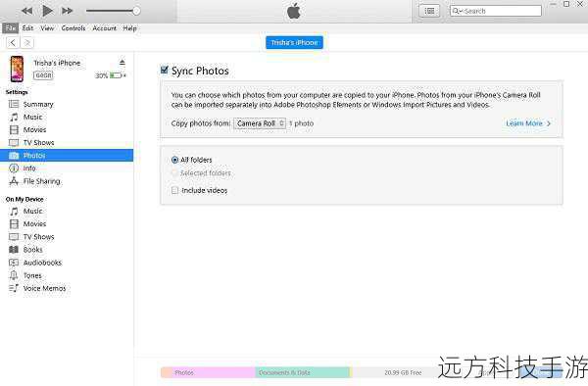588x386 pixels.
Task: Open the View menu
Action: [47, 28]
